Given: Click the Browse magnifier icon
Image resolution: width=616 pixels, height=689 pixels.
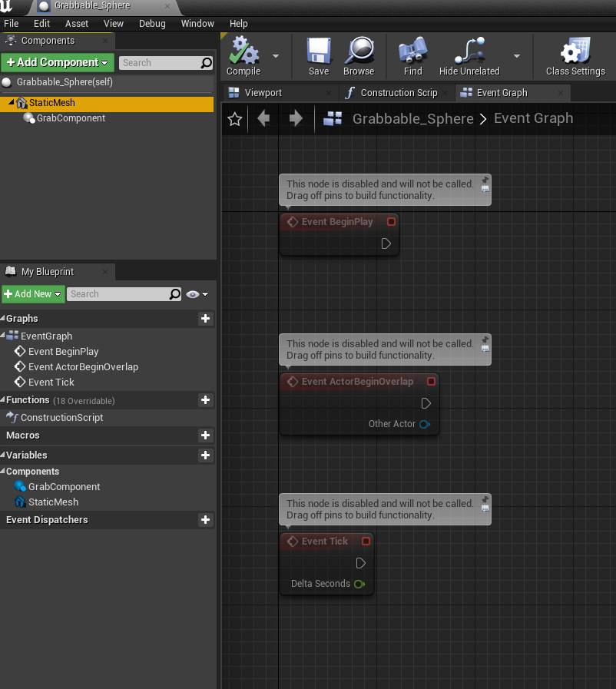Looking at the screenshot, I should 359,51.
